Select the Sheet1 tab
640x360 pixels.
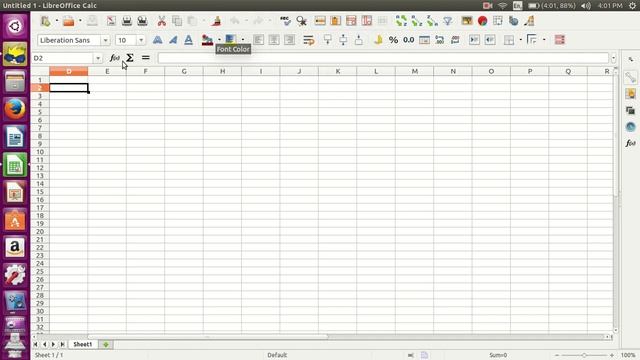point(82,344)
